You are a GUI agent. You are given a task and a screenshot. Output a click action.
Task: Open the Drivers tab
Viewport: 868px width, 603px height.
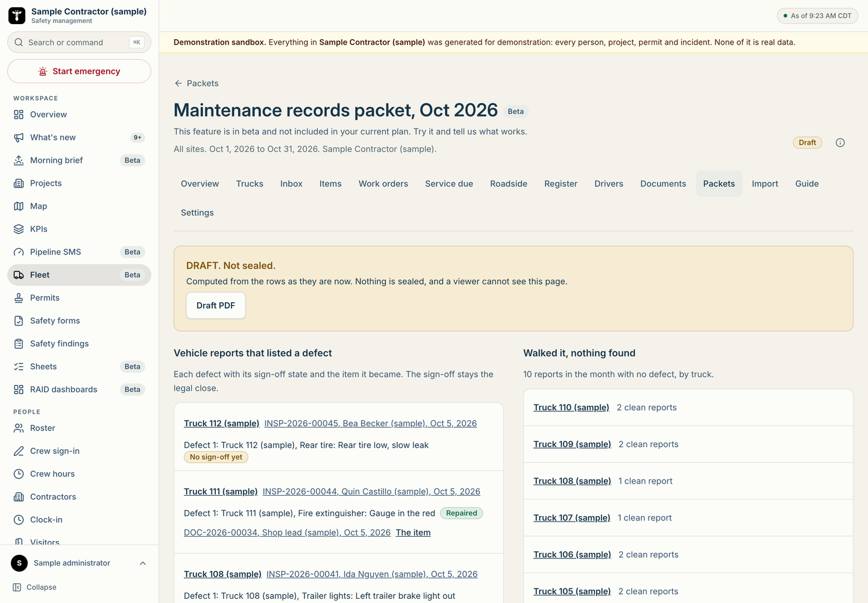click(x=609, y=184)
